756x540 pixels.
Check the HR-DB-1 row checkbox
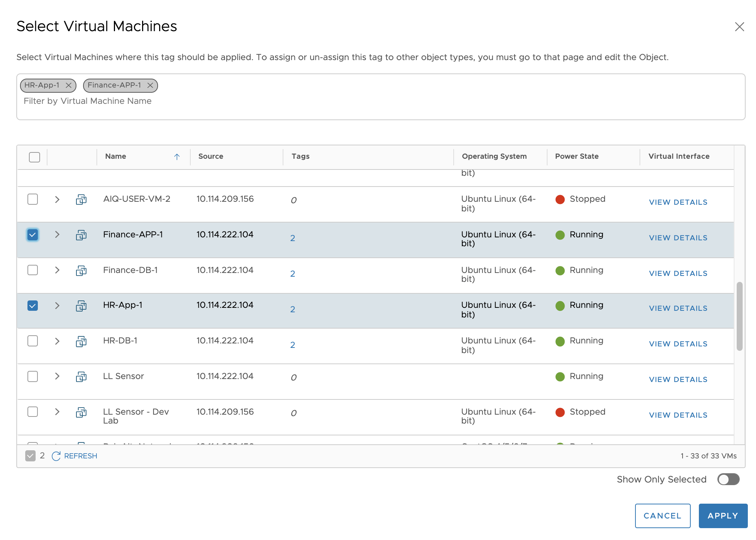coord(33,341)
